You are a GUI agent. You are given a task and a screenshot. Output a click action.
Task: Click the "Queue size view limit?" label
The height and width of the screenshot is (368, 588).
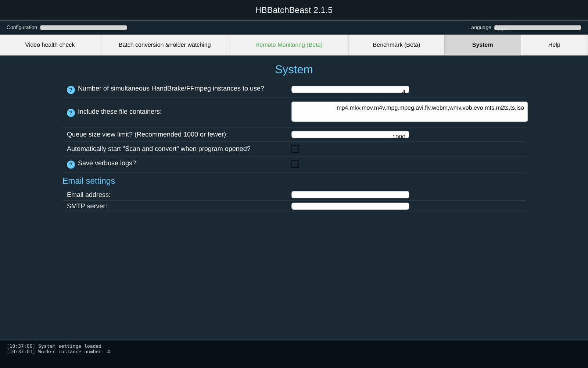pyautogui.click(x=147, y=135)
